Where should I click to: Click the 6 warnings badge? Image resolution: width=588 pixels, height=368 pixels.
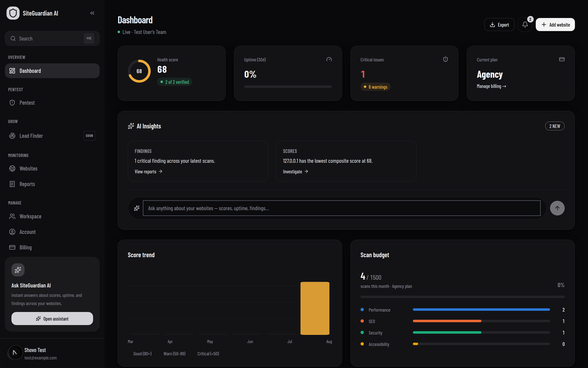pos(375,87)
